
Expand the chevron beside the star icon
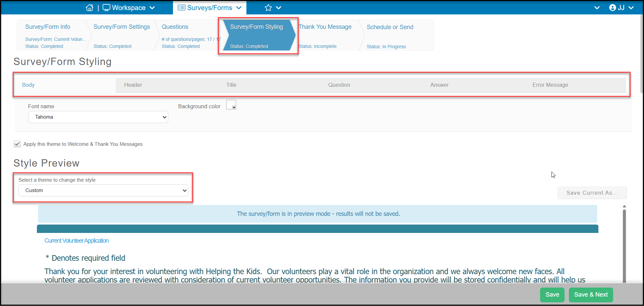[279, 8]
